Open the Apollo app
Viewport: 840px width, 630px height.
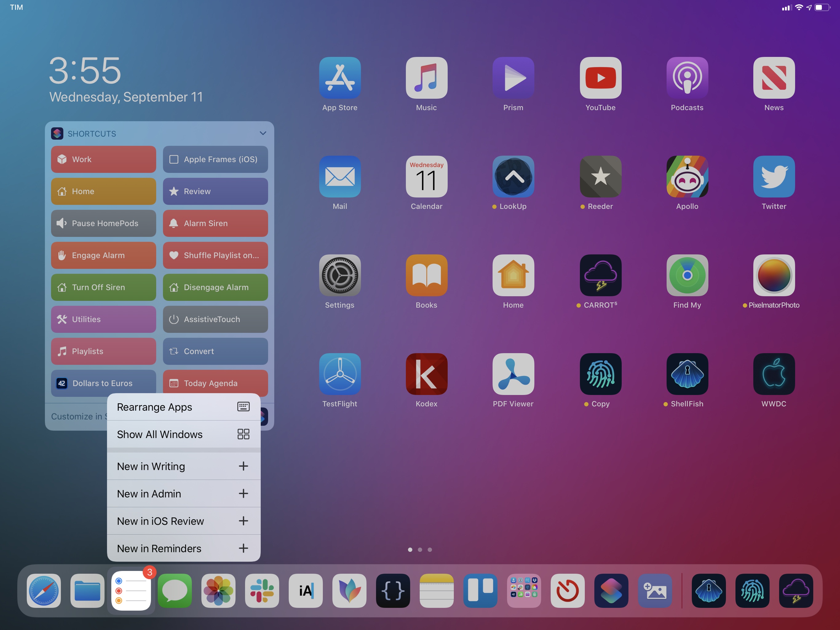click(687, 177)
